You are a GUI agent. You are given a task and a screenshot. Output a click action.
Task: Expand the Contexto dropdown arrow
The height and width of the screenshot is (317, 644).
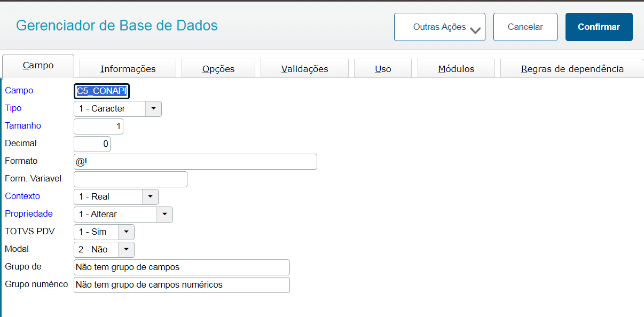(150, 196)
